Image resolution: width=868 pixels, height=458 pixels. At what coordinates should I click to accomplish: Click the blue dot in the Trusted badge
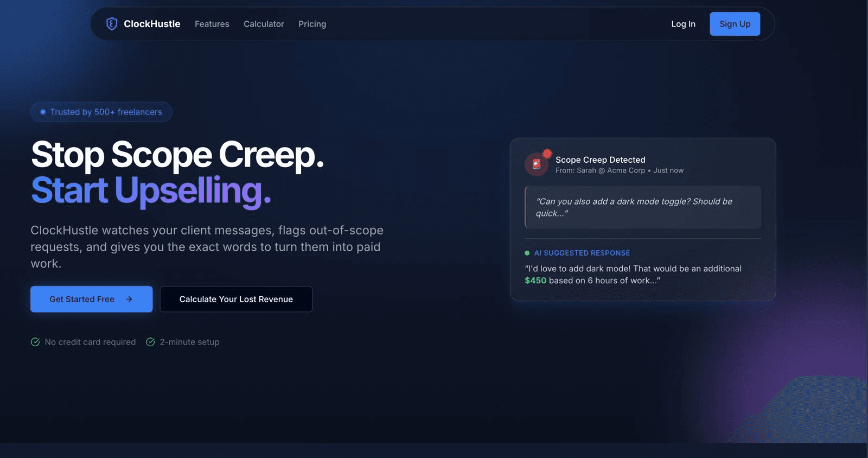click(43, 112)
